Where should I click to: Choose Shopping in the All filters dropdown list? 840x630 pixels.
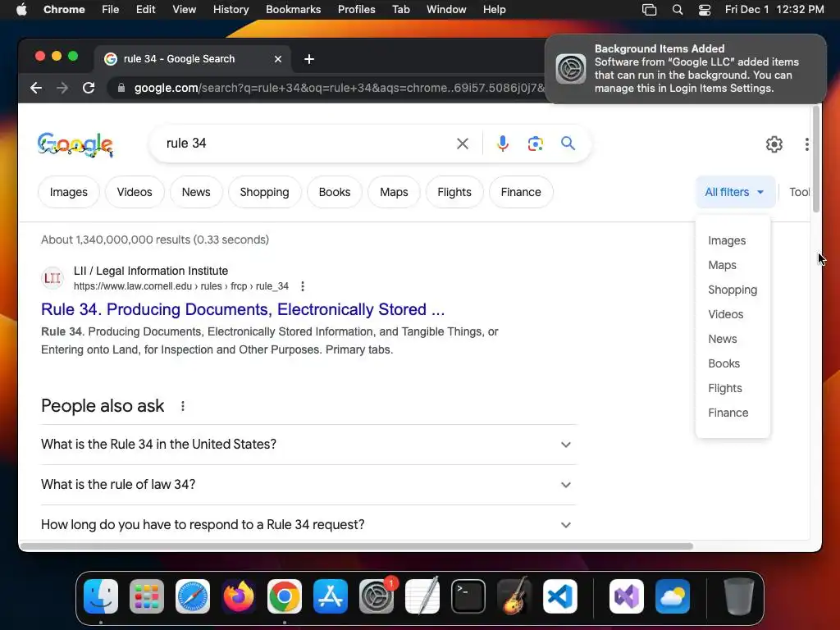pyautogui.click(x=733, y=290)
